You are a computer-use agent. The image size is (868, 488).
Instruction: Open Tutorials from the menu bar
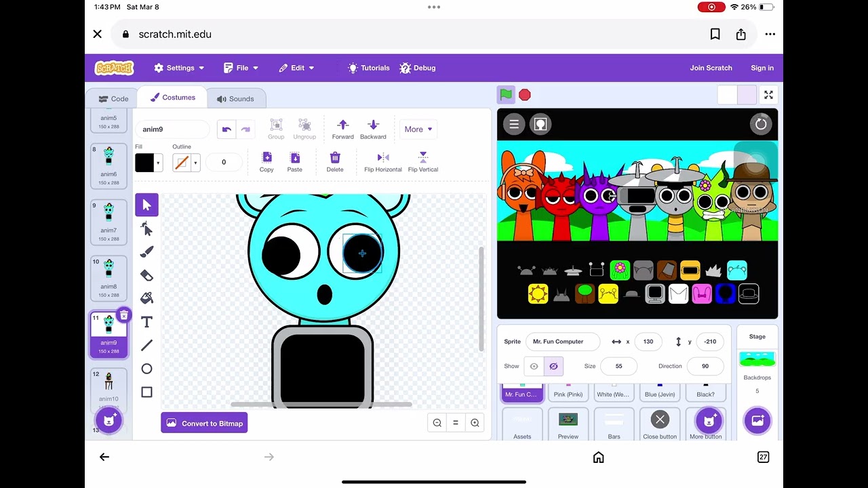pyautogui.click(x=368, y=68)
